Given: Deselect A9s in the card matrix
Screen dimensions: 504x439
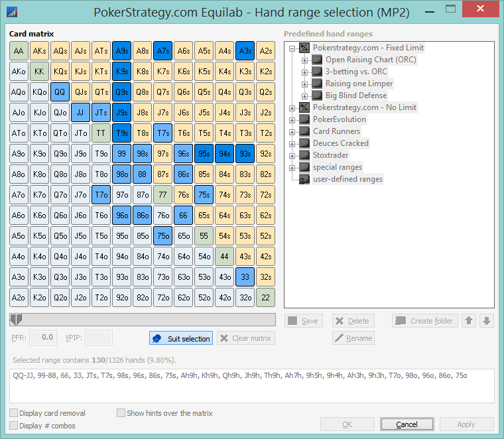Looking at the screenshot, I should point(121,51).
